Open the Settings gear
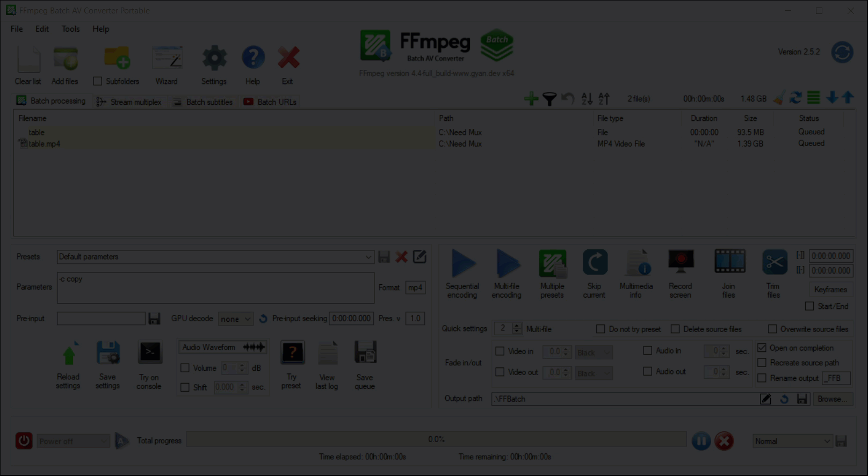868x476 pixels. click(x=214, y=58)
